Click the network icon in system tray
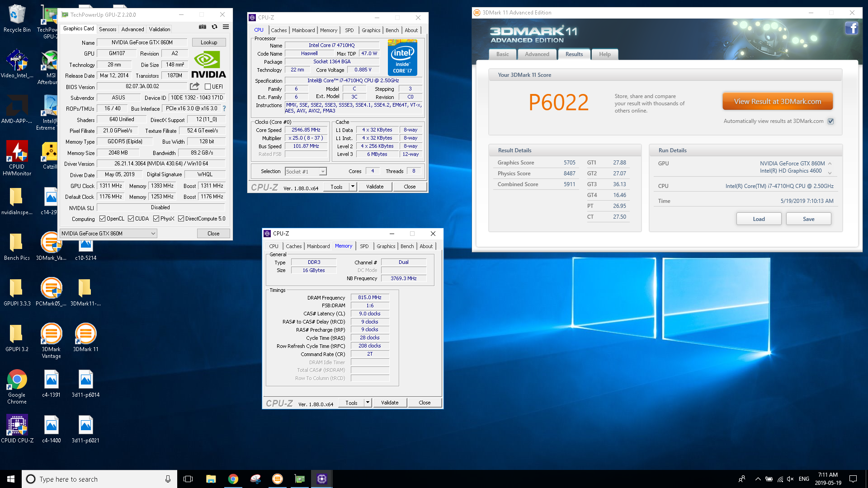Screen dimensions: 868x488 click(x=780, y=479)
